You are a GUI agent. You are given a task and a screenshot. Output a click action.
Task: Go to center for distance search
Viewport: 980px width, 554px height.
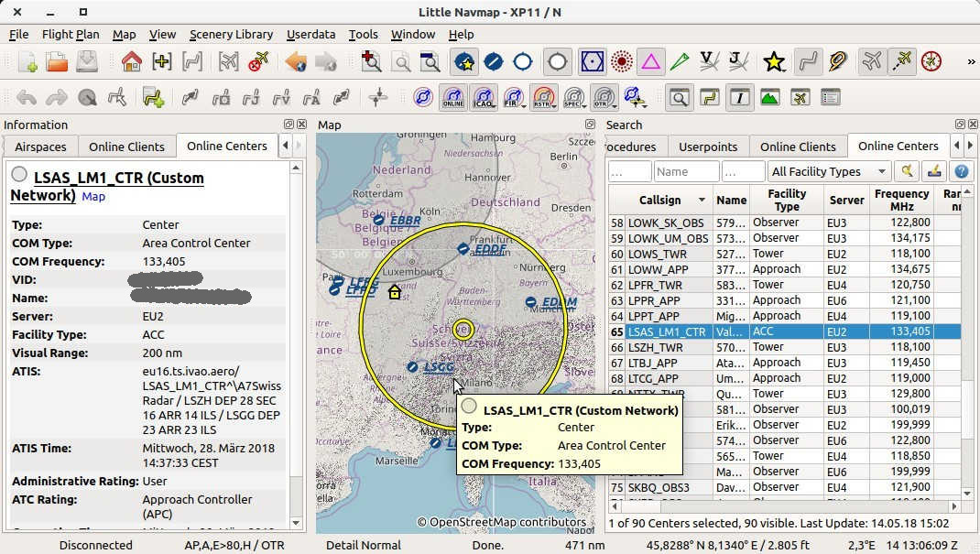pyautogui.click(x=162, y=62)
